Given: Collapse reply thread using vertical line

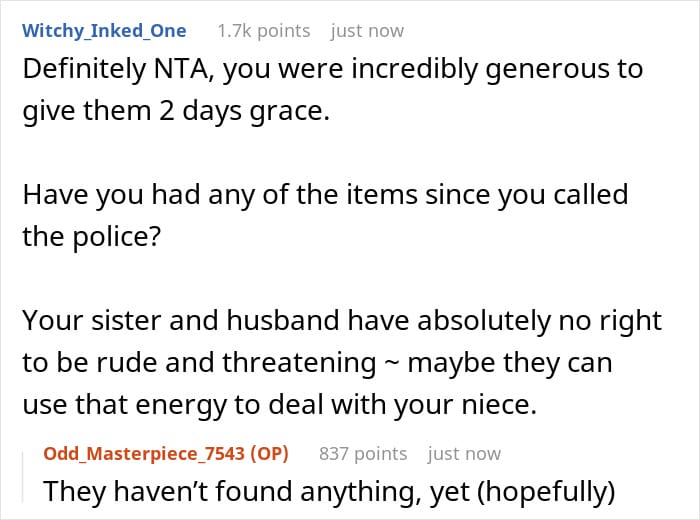Looking at the screenshot, I should point(23,478).
